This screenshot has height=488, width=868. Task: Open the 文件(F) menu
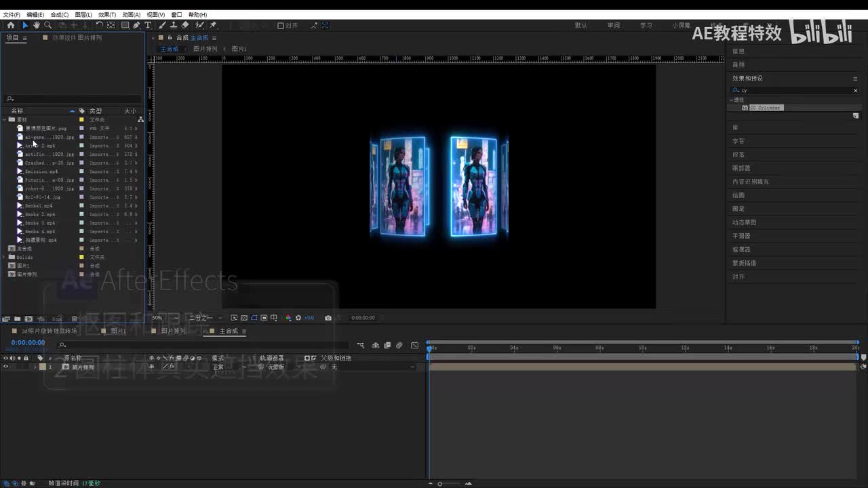click(12, 14)
